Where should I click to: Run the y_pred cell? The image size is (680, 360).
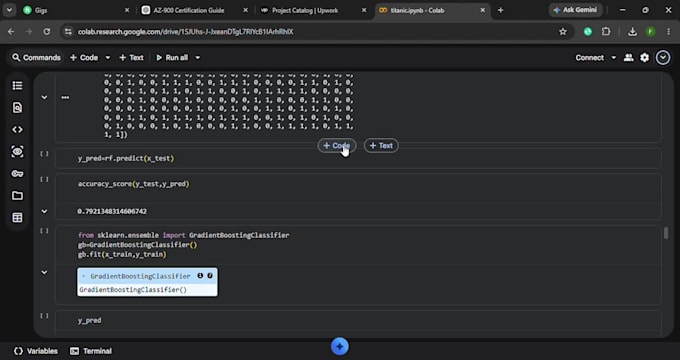pyautogui.click(x=44, y=316)
